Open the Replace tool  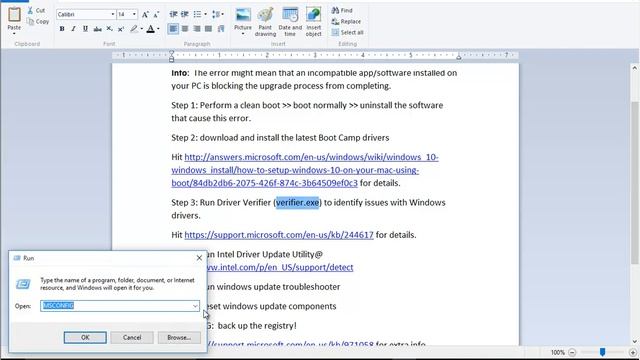tap(347, 22)
